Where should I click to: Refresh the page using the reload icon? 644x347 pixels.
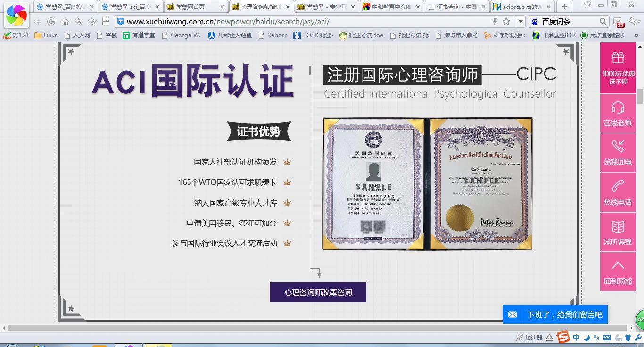[x=51, y=21]
